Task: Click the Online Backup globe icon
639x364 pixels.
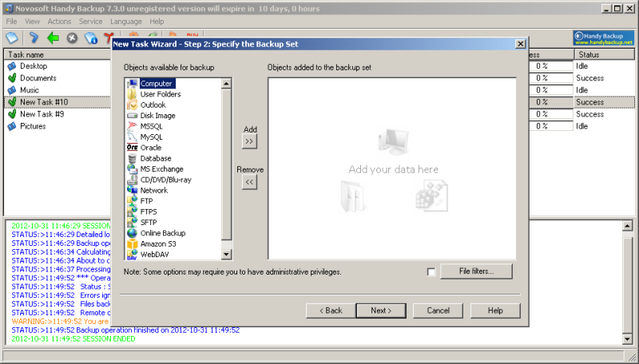Action: pyautogui.click(x=132, y=233)
